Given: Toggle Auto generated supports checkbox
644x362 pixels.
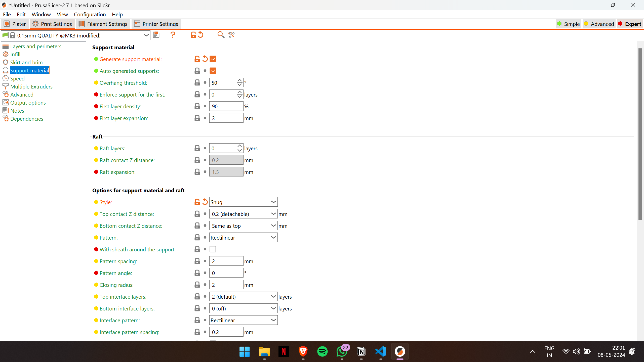Looking at the screenshot, I should [x=213, y=71].
